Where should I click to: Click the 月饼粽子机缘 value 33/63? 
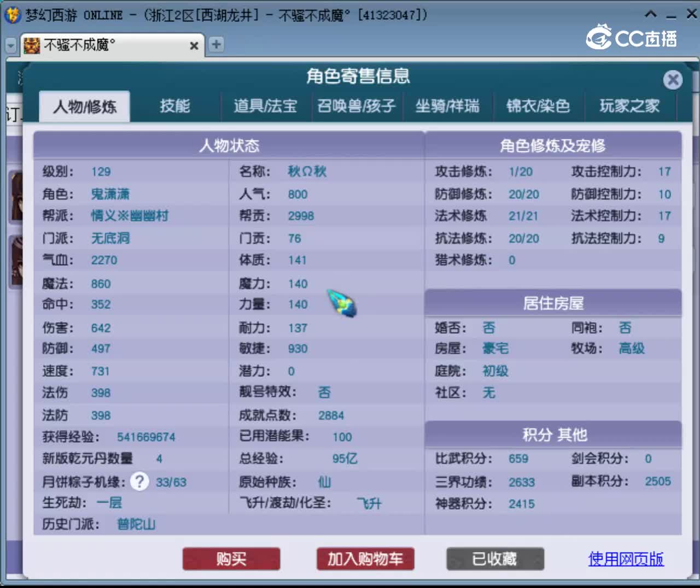(171, 483)
